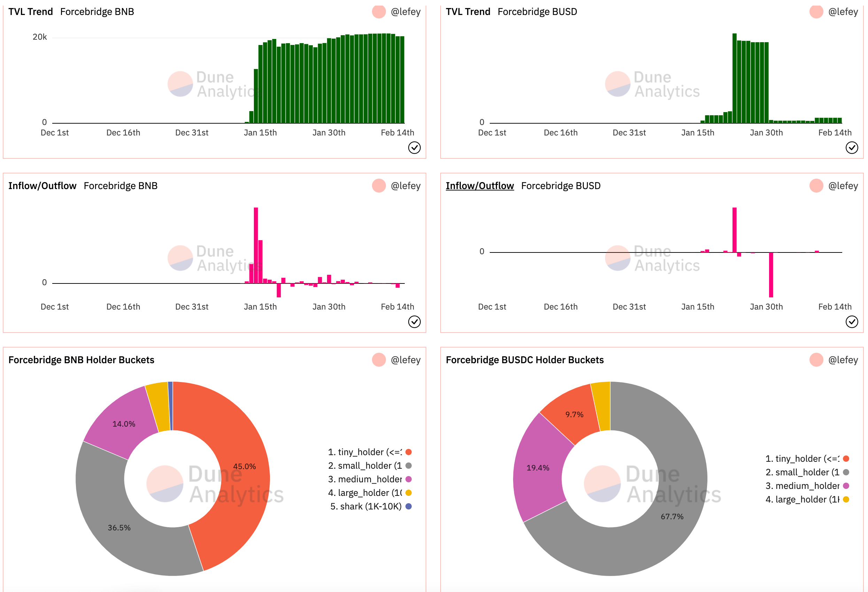The width and height of the screenshot is (868, 592).
Task: Toggle medium_holder legend item in BNB buckets
Action: [365, 479]
